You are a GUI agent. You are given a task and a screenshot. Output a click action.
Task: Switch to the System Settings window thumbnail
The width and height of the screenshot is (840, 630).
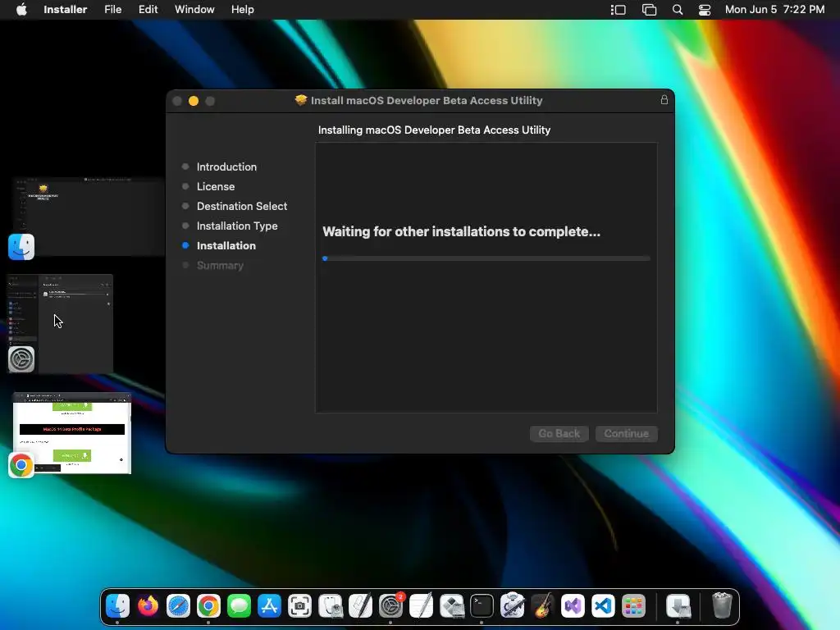(x=60, y=323)
